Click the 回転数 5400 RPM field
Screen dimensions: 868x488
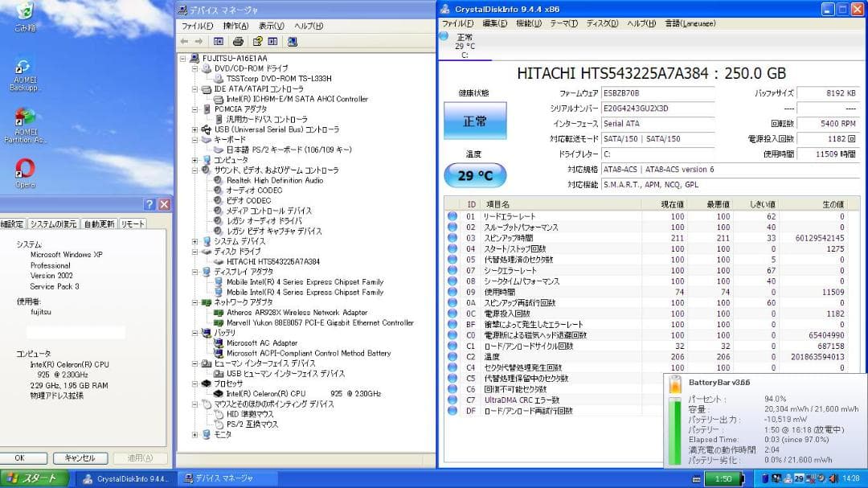coord(828,124)
